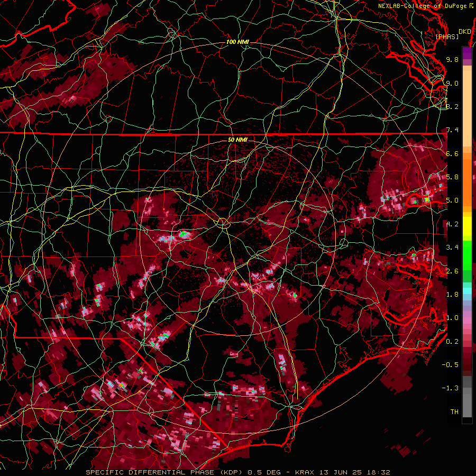Click the 5.0 value on the scale
This screenshot has width=476, height=476.
452,200
